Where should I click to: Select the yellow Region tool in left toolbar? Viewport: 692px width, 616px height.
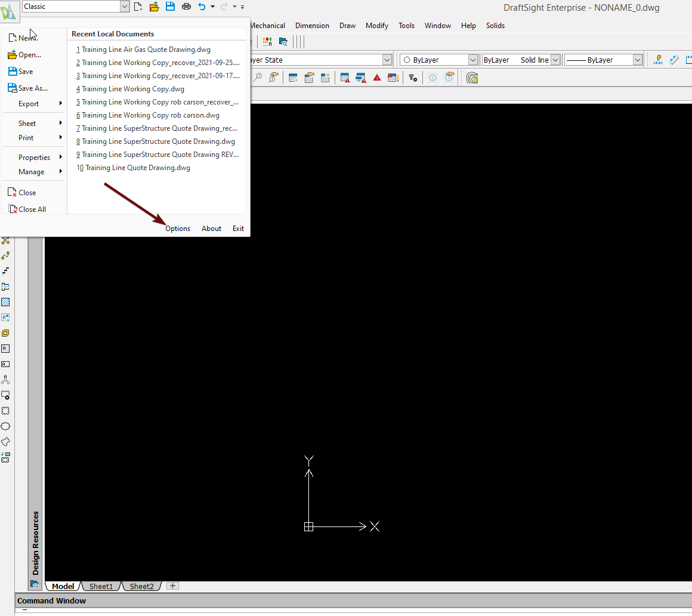(x=5, y=333)
